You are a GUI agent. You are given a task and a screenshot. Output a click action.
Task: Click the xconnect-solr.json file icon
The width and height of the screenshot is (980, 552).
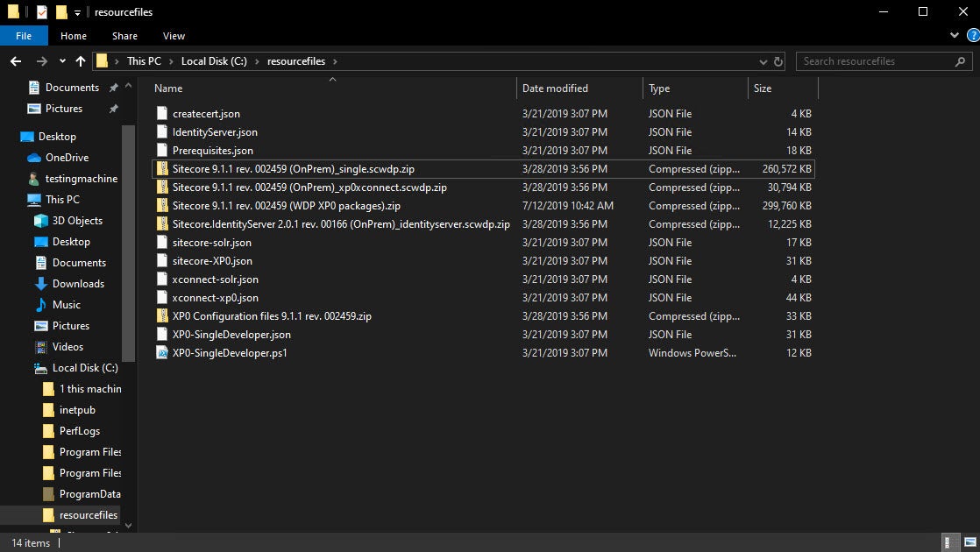point(162,280)
